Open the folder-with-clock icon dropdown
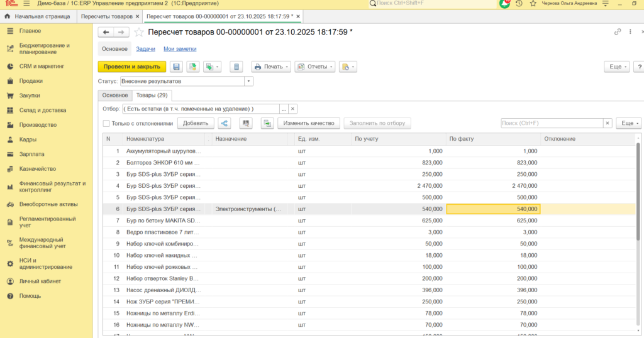This screenshot has width=644, height=338. pyautogui.click(x=348, y=67)
